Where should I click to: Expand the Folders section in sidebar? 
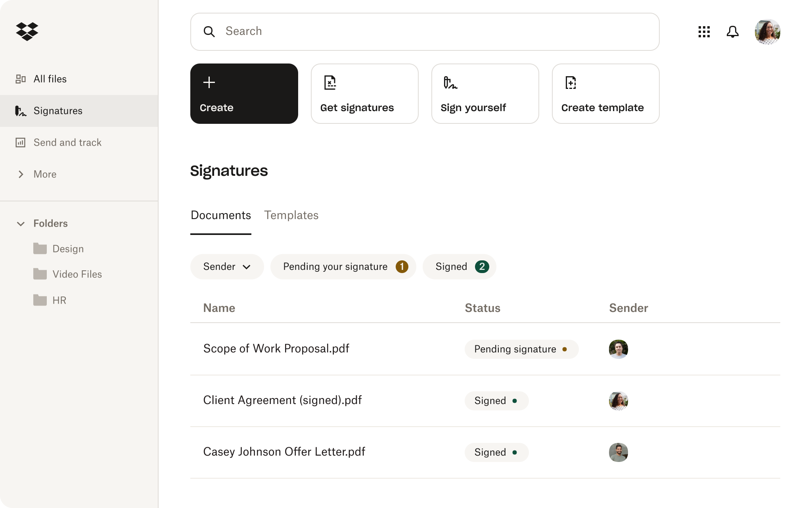coord(21,223)
